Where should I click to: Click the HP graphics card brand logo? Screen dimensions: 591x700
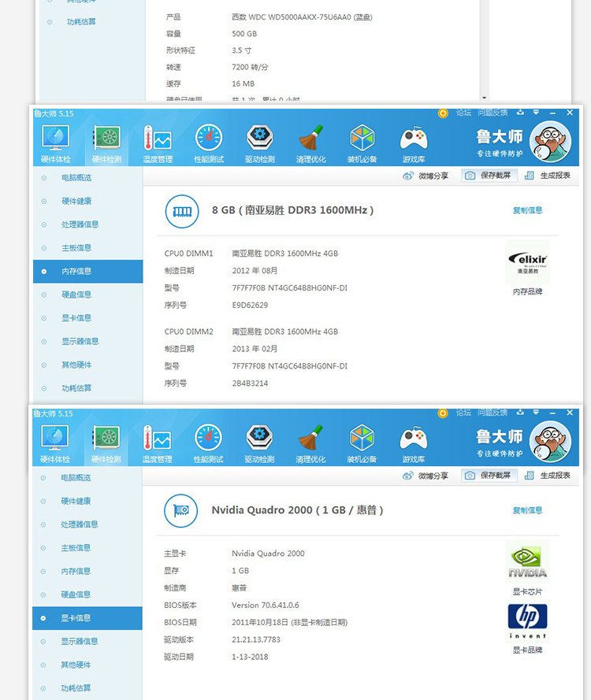(528, 621)
